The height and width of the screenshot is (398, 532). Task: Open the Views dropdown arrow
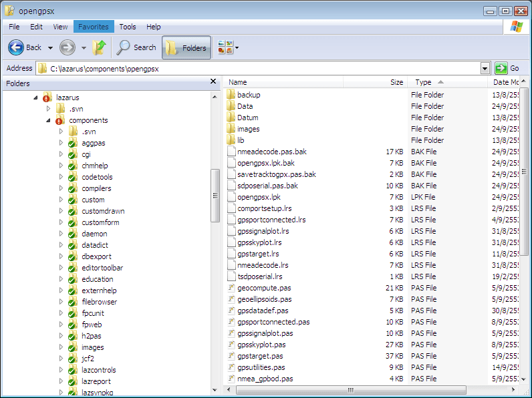[237, 48]
